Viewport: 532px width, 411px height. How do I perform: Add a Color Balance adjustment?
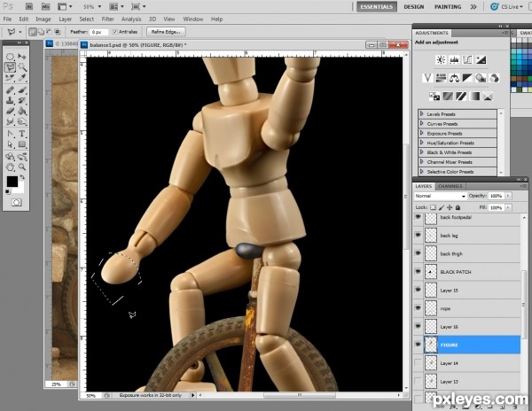(454, 78)
